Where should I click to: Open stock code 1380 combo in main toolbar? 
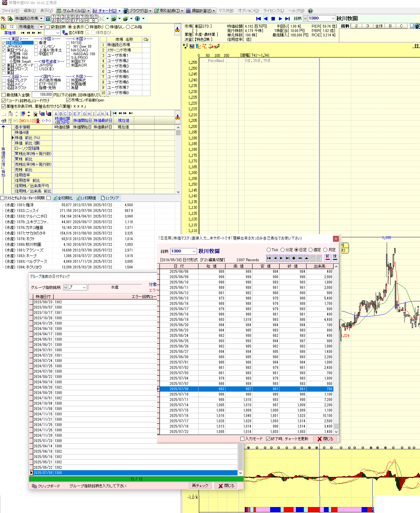click(x=333, y=18)
